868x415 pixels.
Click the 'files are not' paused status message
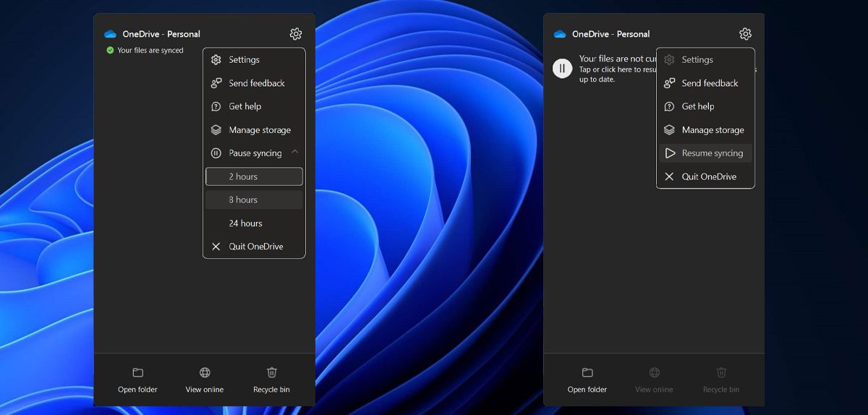(x=615, y=59)
